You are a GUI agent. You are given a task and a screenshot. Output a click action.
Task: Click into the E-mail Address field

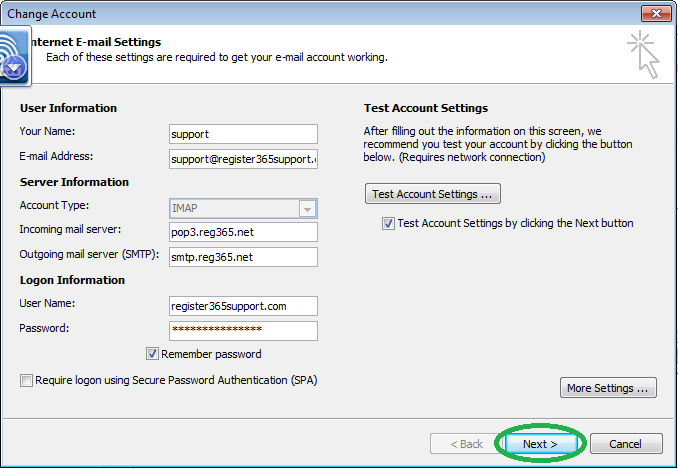[x=243, y=159]
